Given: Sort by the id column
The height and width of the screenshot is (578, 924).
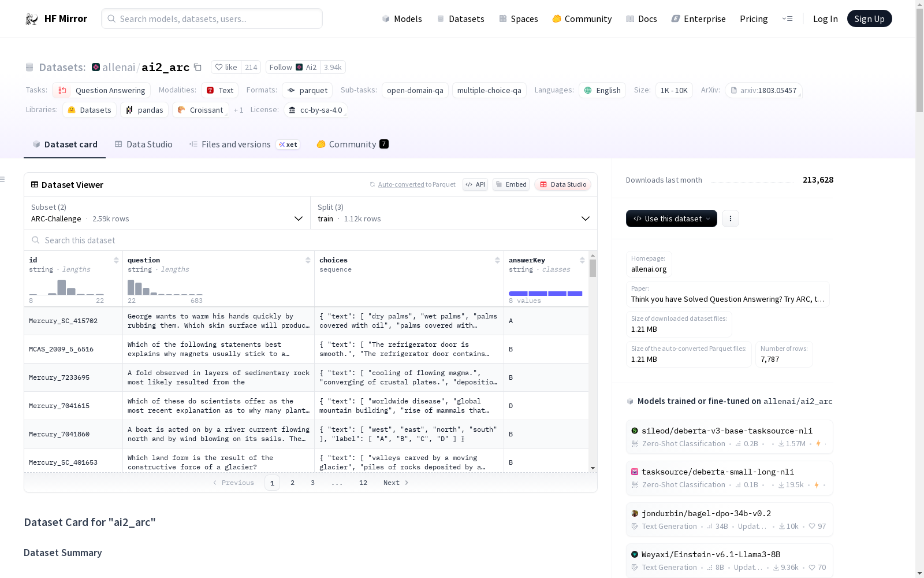Looking at the screenshot, I should pyautogui.click(x=116, y=260).
